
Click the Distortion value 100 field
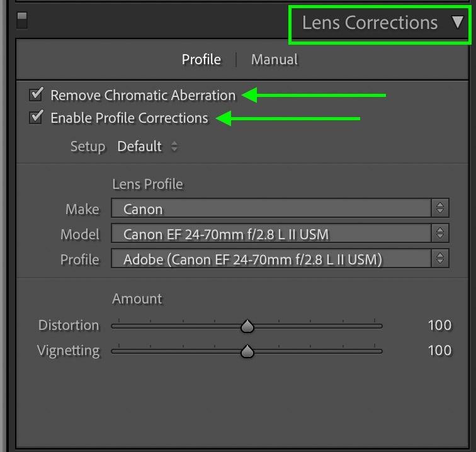(x=439, y=325)
